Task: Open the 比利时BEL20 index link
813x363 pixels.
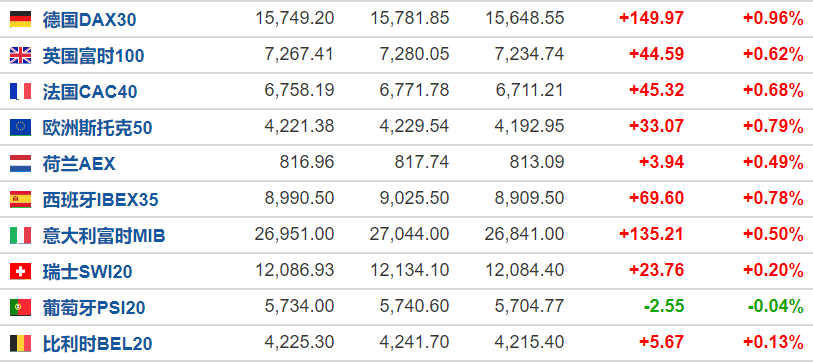Action: 97,344
